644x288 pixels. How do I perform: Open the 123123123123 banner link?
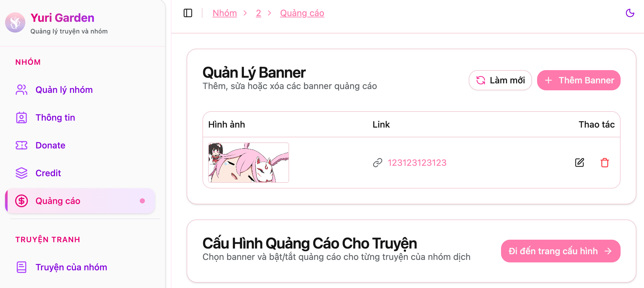point(417,163)
